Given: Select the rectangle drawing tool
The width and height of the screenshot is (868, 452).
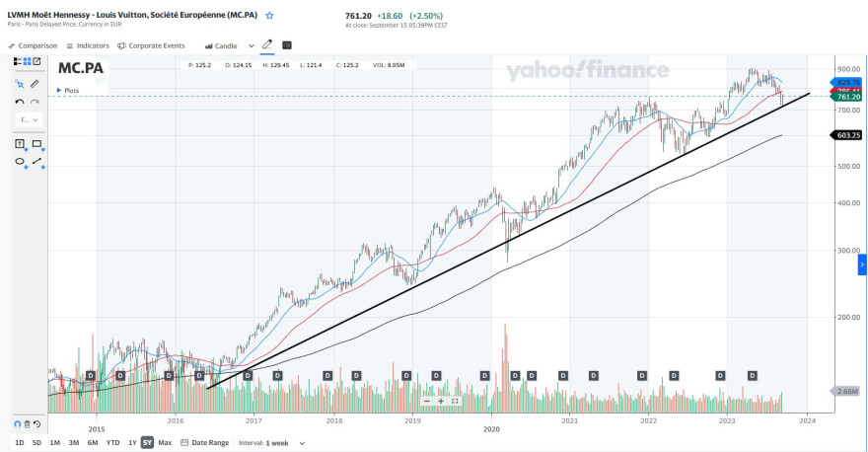Looking at the screenshot, I should coord(36,143).
